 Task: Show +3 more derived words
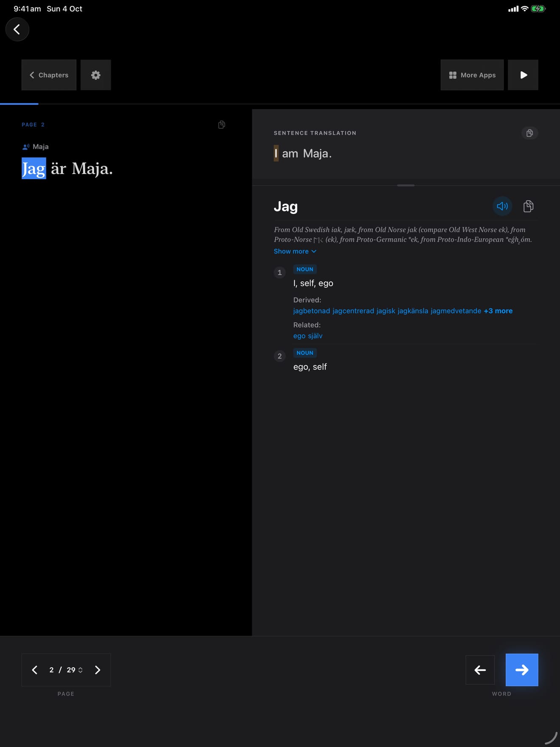click(498, 311)
